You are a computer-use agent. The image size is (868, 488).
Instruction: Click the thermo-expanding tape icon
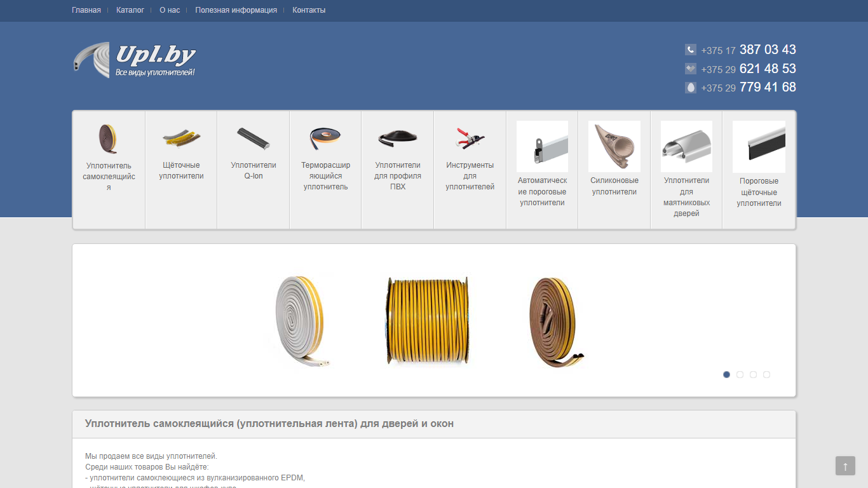325,138
